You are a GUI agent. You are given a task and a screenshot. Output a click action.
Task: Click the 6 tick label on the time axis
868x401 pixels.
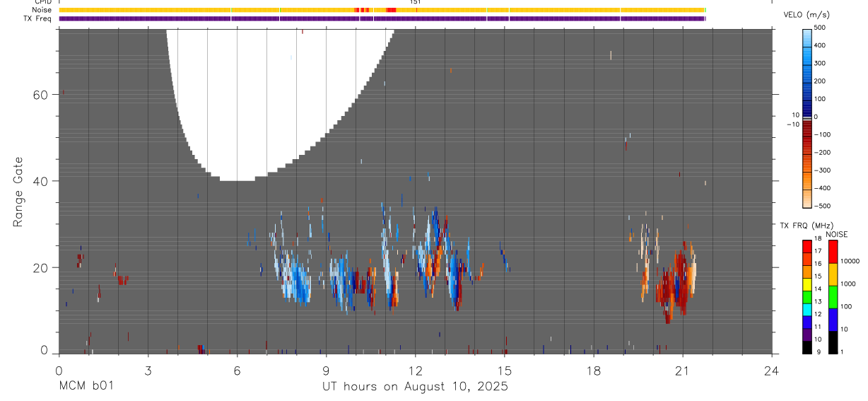(x=237, y=371)
